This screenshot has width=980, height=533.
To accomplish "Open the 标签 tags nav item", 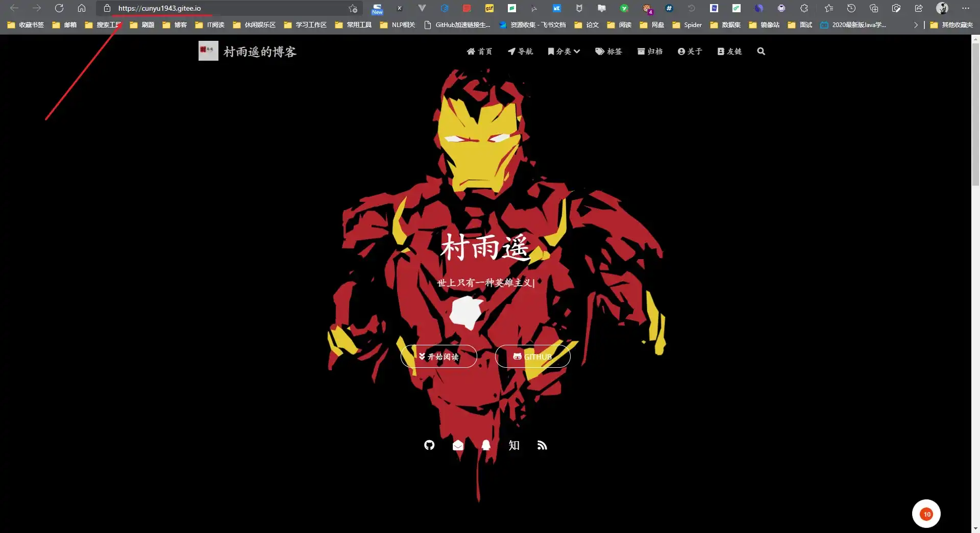I will (x=608, y=52).
